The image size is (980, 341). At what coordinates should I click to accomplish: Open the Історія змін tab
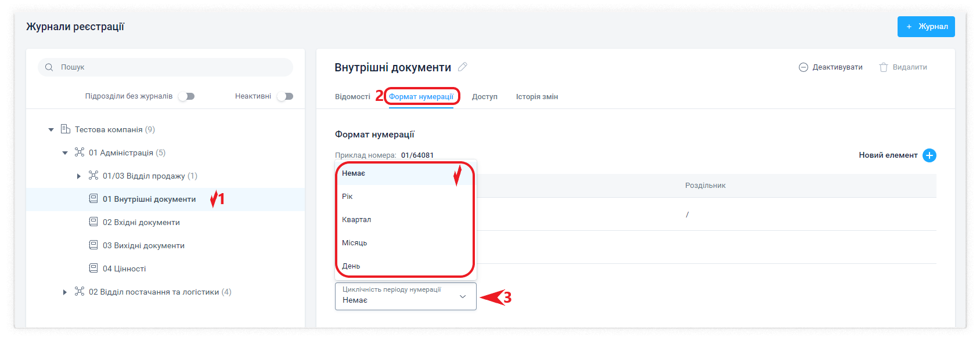(536, 97)
